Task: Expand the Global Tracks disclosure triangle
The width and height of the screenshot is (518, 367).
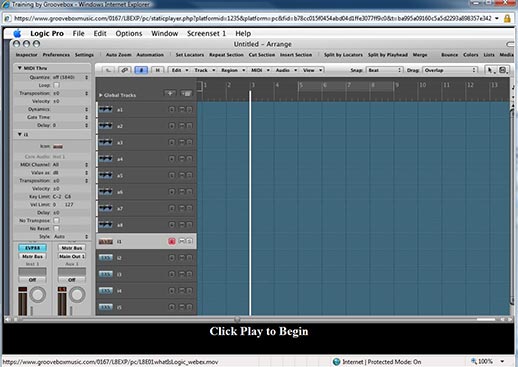Action: coord(100,95)
